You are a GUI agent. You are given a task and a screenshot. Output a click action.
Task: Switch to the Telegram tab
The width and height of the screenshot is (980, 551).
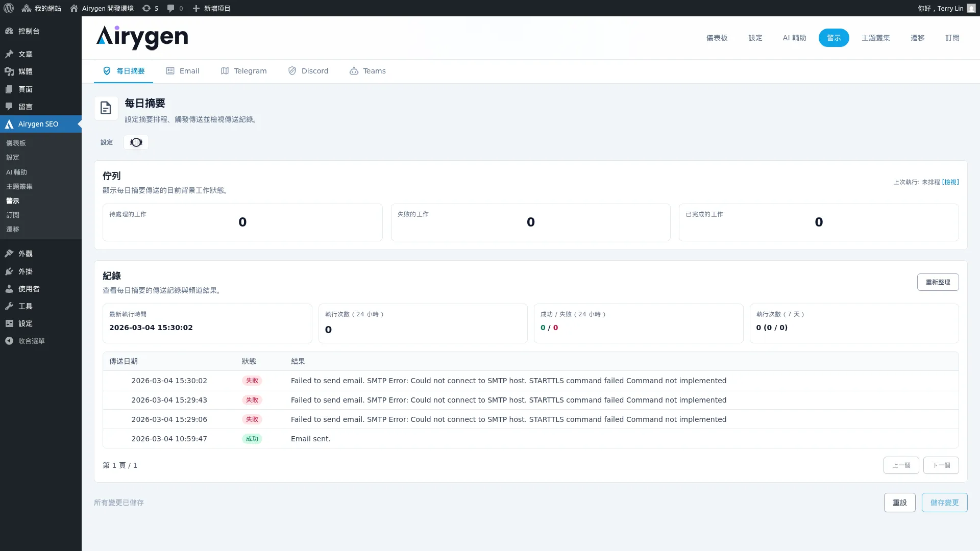click(243, 71)
